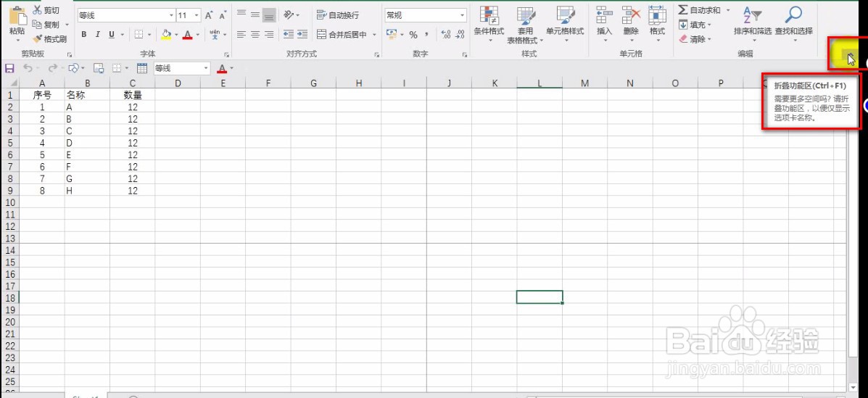Screen dimensions: 868x398
Task: Increase font size with the larger A icon
Action: [x=209, y=15]
